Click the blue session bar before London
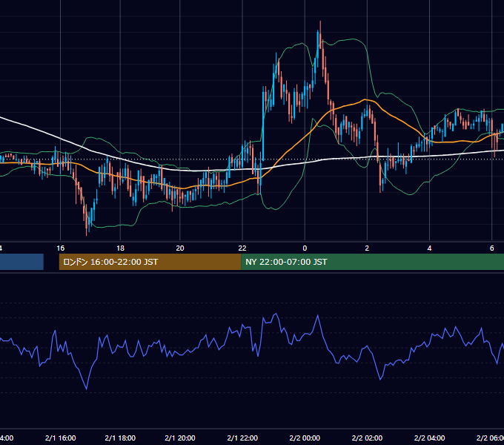504x445 pixels. coord(21,262)
